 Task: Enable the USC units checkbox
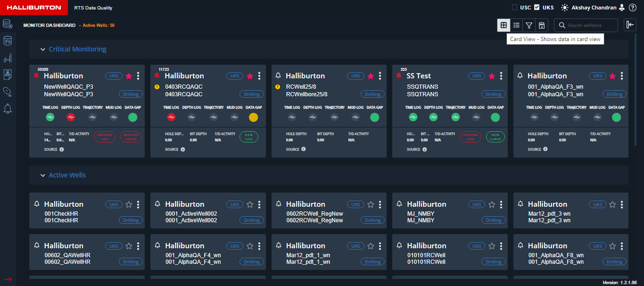pyautogui.click(x=514, y=8)
